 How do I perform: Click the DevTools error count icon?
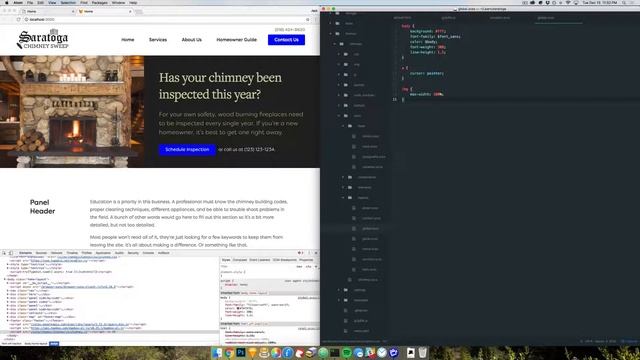pyautogui.click(x=300, y=253)
